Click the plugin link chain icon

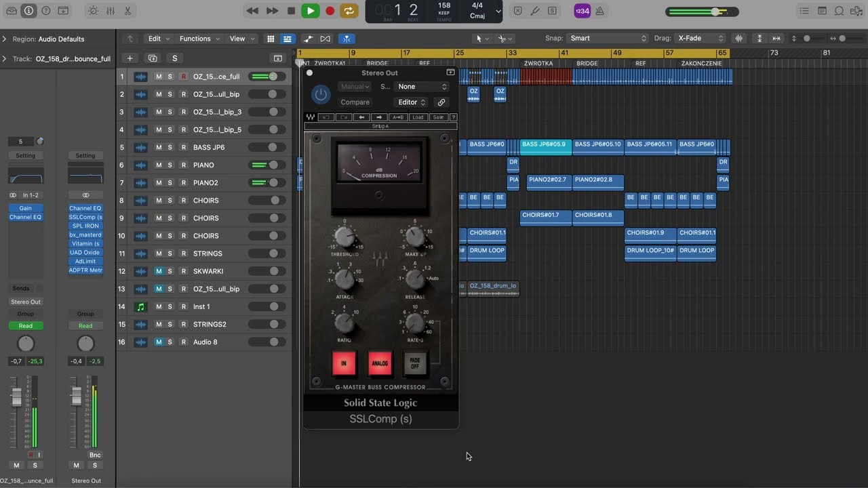click(441, 102)
